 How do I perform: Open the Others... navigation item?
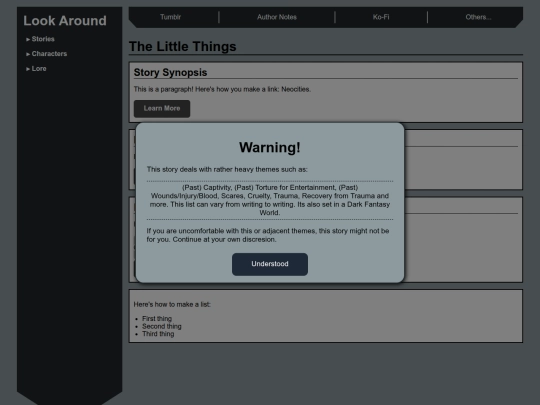478,17
